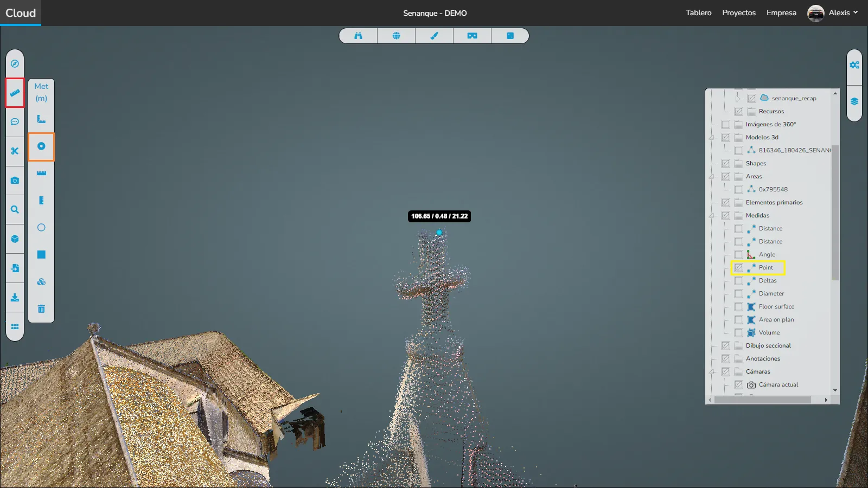This screenshot has width=868, height=488.
Task: Click the blue measured point on cross
Action: point(439,233)
